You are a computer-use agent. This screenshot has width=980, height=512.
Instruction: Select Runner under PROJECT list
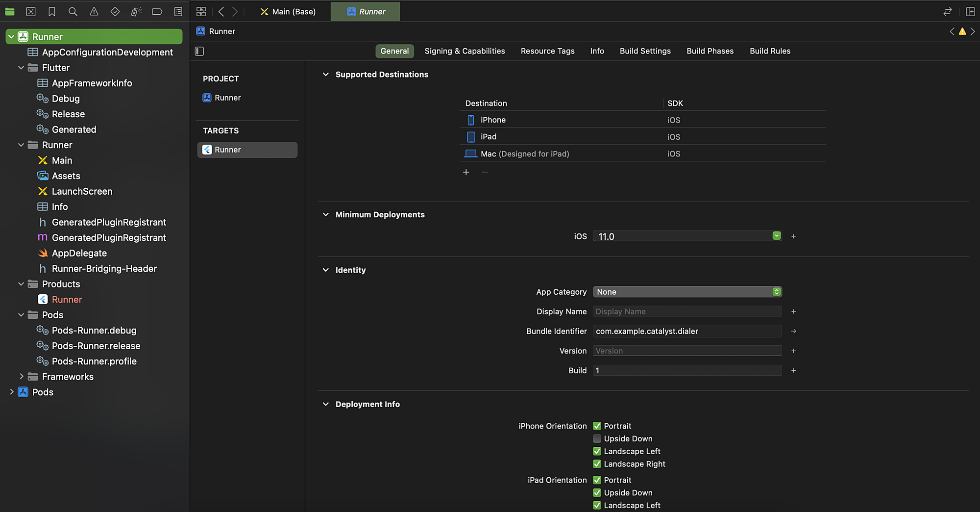pyautogui.click(x=247, y=98)
